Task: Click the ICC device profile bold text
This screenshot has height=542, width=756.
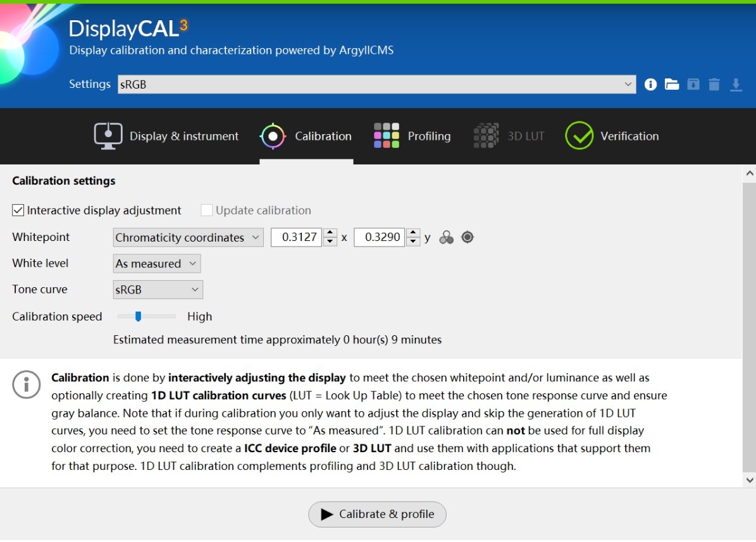Action: 290,448
